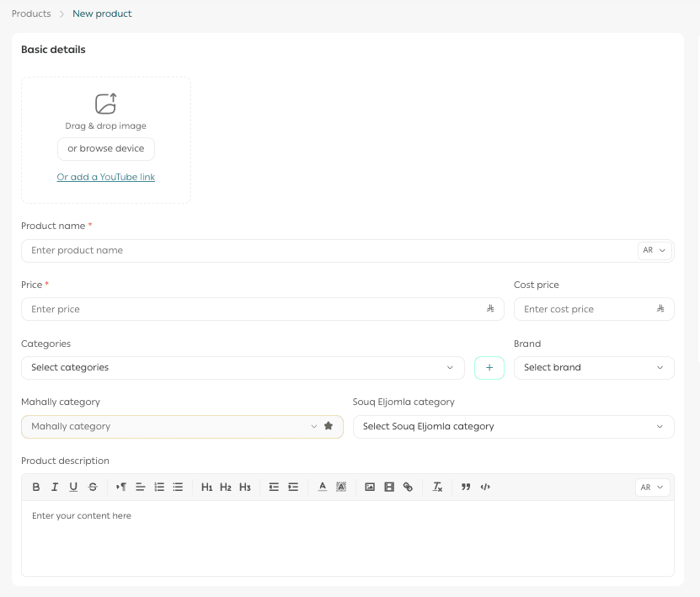Viewport: 700px width, 597px height.
Task: Insert a hyperlink in the description
Action: click(x=409, y=487)
